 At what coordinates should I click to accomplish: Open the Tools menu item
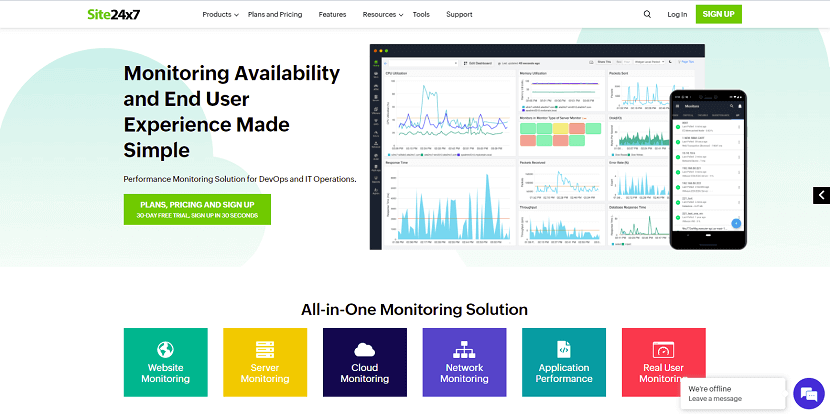coord(421,14)
